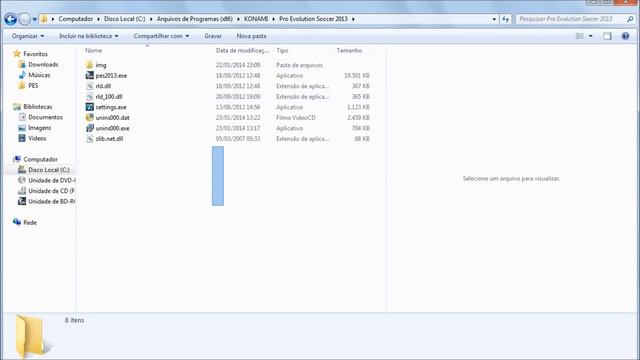Select the settings.exe file icon
640x360 pixels.
89,107
